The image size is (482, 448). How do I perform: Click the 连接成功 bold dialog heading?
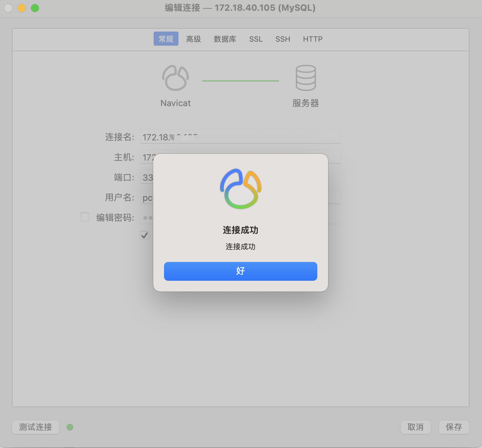click(x=240, y=230)
